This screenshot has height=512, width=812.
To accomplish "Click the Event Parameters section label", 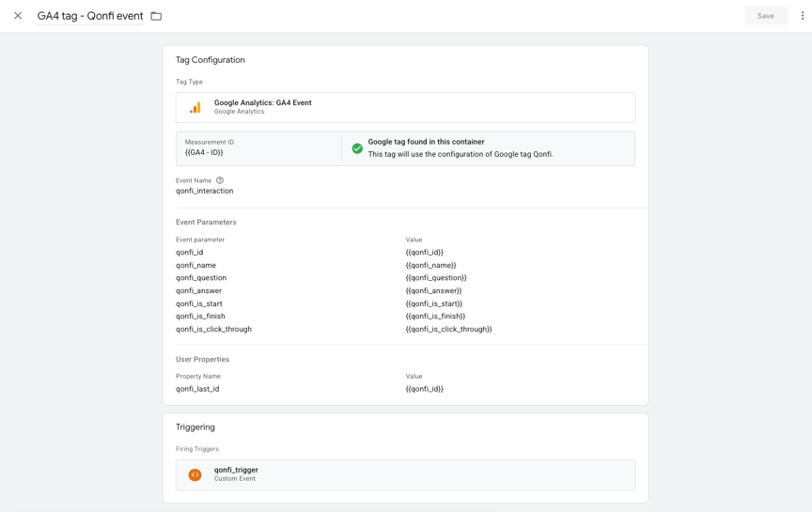I will point(206,222).
